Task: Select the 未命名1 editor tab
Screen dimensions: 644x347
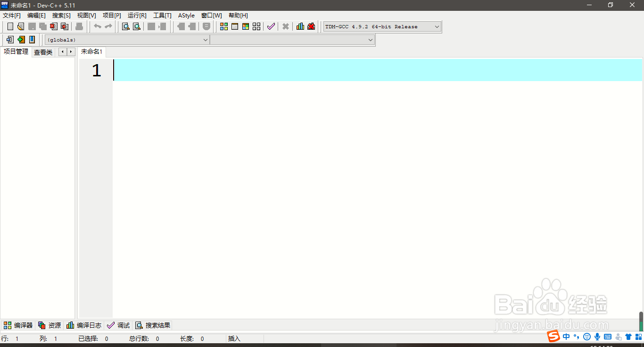Action: coord(91,52)
